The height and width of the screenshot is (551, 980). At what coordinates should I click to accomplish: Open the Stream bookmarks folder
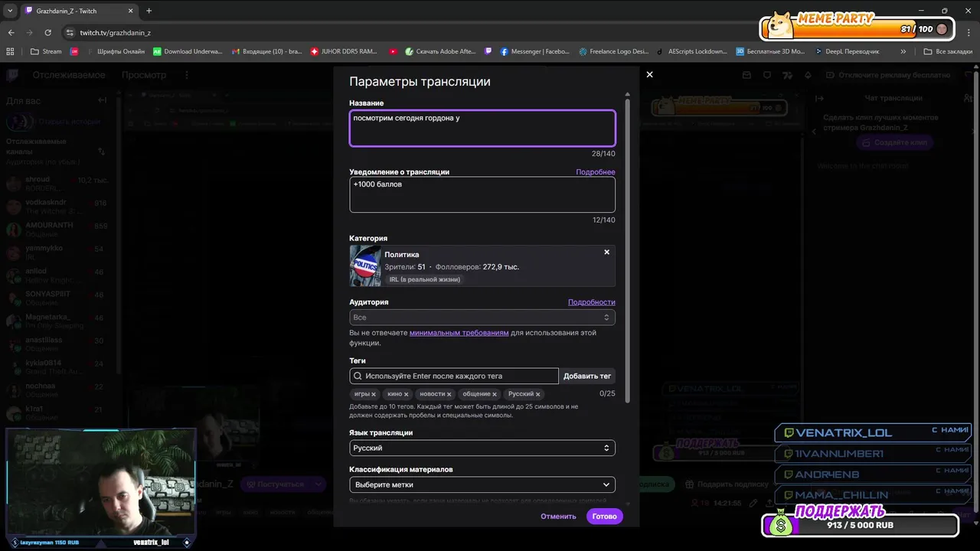point(46,51)
